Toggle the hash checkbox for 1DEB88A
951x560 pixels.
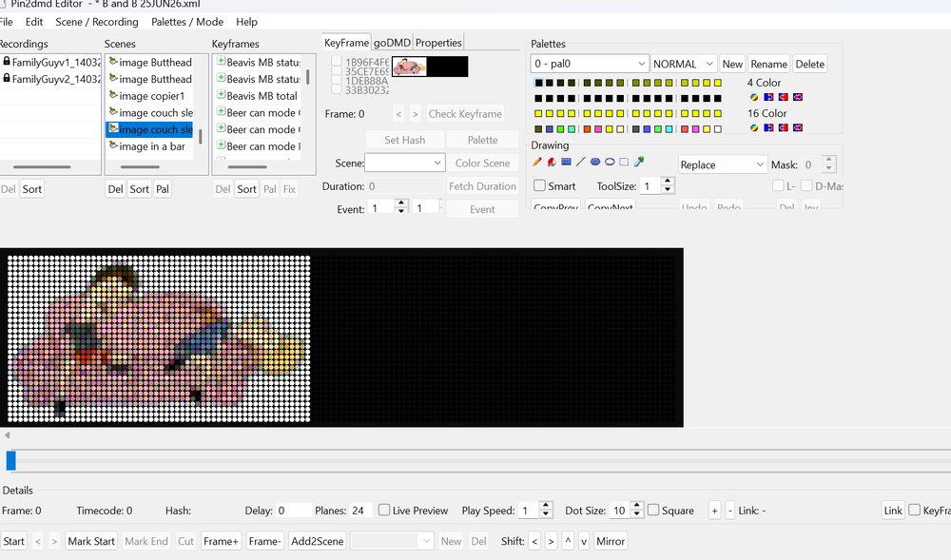[x=337, y=80]
